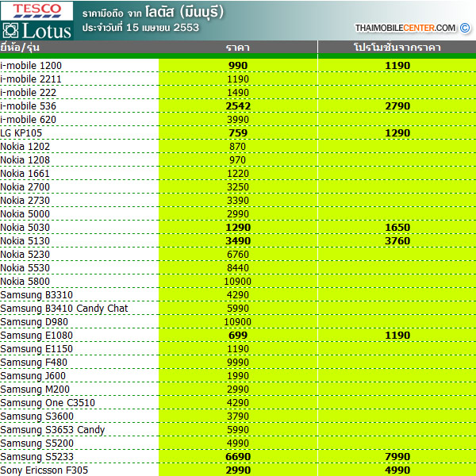
Task: Click the 3490 price for Nokia 5130
Action: 238,241
